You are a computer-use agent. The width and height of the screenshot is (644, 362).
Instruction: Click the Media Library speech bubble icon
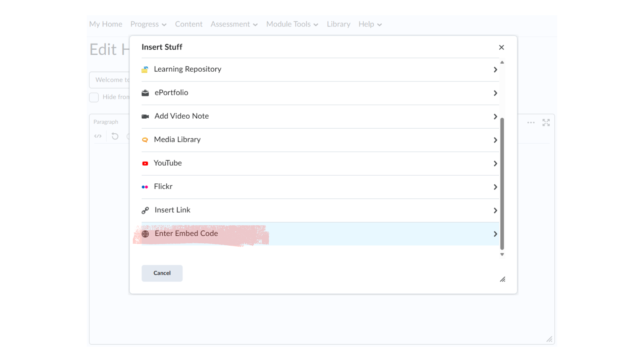pyautogui.click(x=145, y=140)
